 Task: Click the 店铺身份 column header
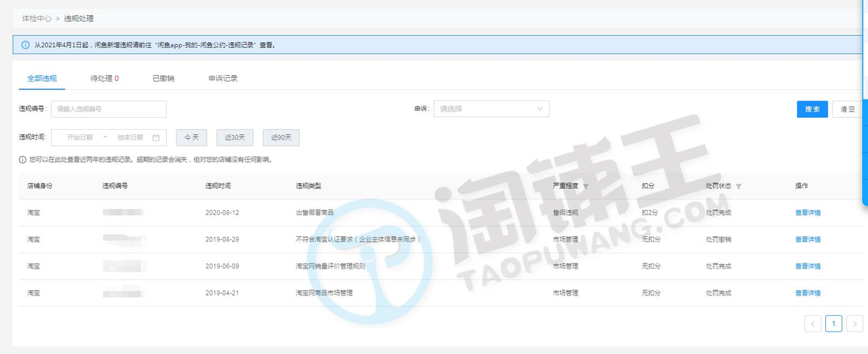[x=40, y=186]
